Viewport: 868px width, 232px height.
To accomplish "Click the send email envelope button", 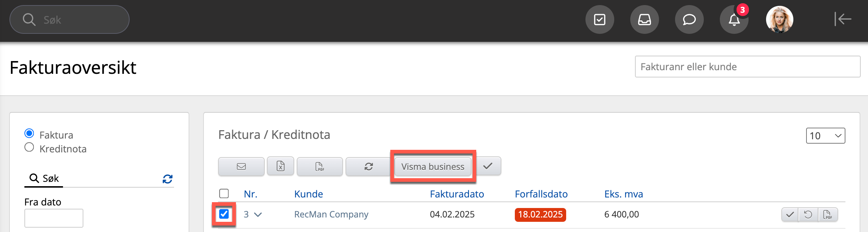I will [241, 167].
